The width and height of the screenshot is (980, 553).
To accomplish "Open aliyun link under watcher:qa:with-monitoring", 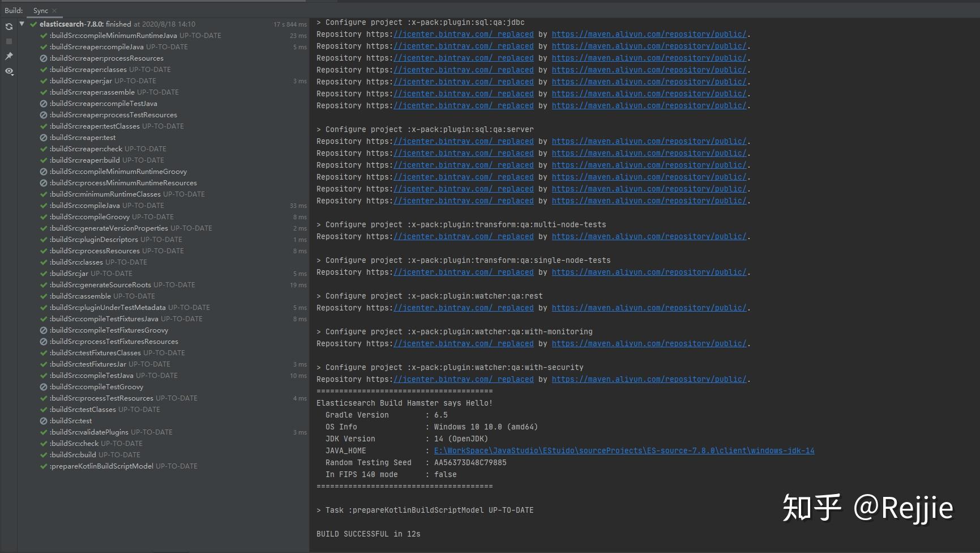I will (x=649, y=343).
